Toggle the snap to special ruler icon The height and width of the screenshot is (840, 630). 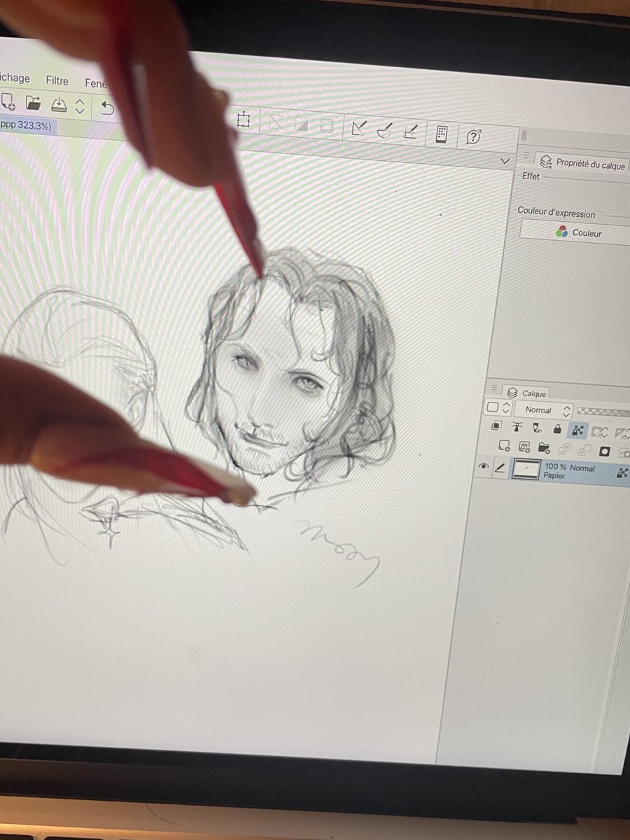pos(385,130)
